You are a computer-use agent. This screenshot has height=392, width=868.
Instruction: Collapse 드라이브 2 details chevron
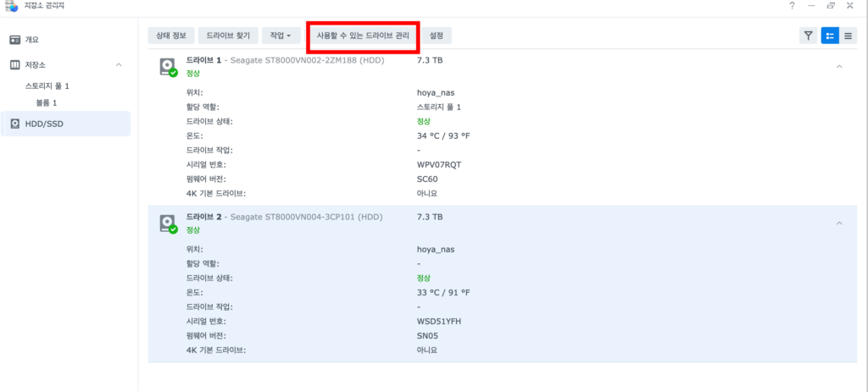click(839, 224)
